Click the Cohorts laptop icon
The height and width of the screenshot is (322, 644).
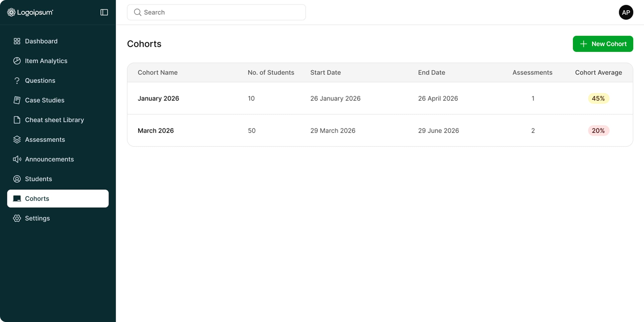click(x=17, y=198)
